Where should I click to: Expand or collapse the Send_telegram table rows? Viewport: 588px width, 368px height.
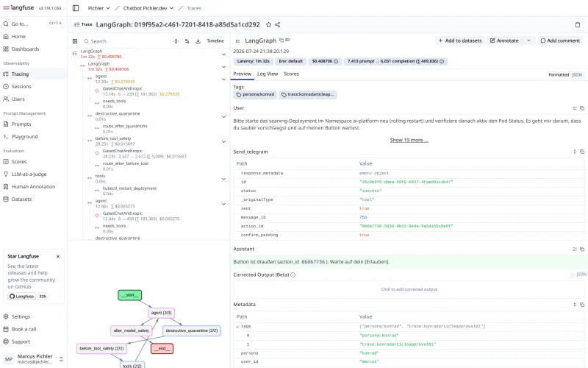click(x=575, y=152)
